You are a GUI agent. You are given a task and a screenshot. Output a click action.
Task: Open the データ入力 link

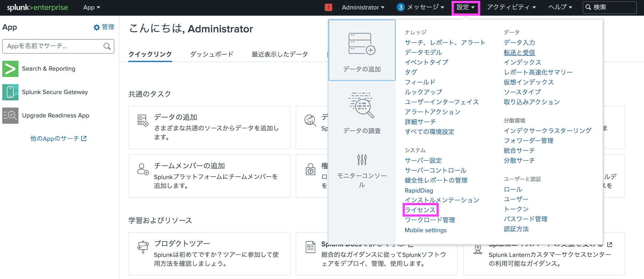[519, 42]
